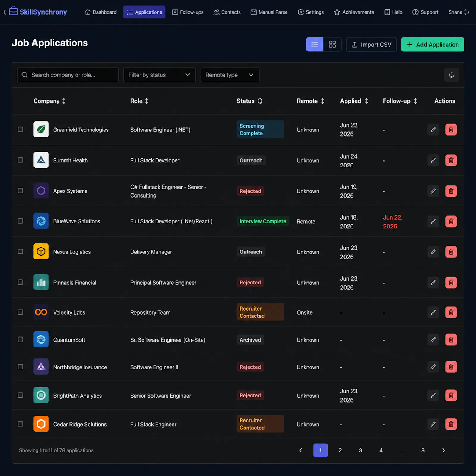Viewport: 476px width, 476px height.
Task: Sort table by Role column
Action: 139,101
